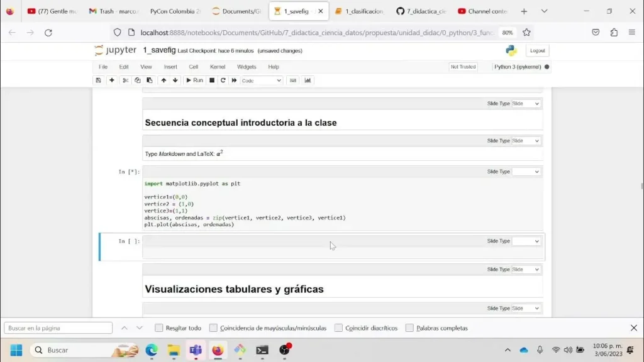Open the Kernel menu
Image resolution: width=644 pixels, height=362 pixels.
coord(218,67)
